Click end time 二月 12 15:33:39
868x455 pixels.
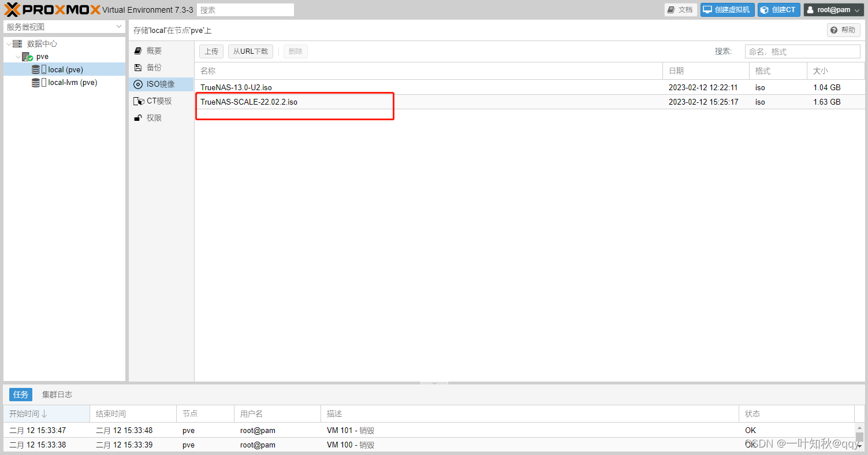coord(124,445)
